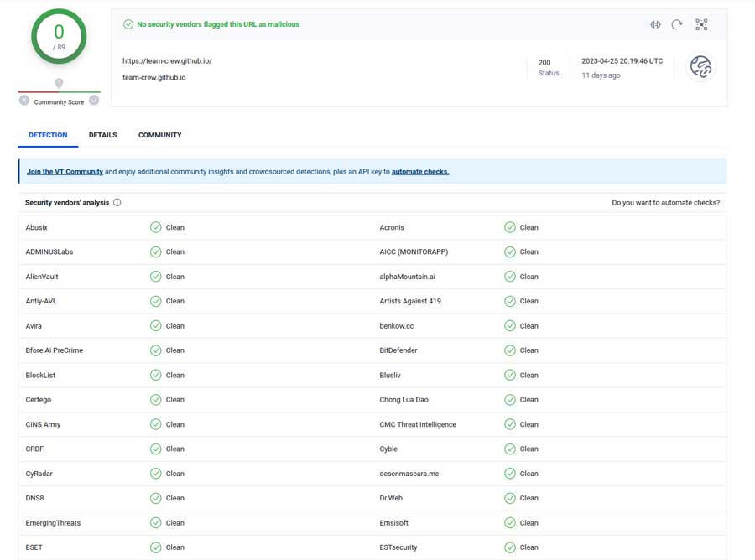This screenshot has width=755, height=560.
Task: Click the check icon for ESTsecurity
Action: click(x=510, y=547)
